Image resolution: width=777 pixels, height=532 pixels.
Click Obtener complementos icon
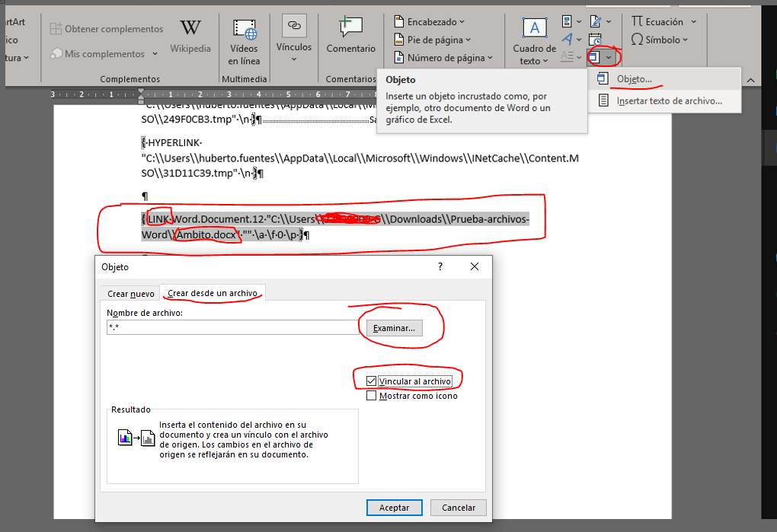point(56,29)
